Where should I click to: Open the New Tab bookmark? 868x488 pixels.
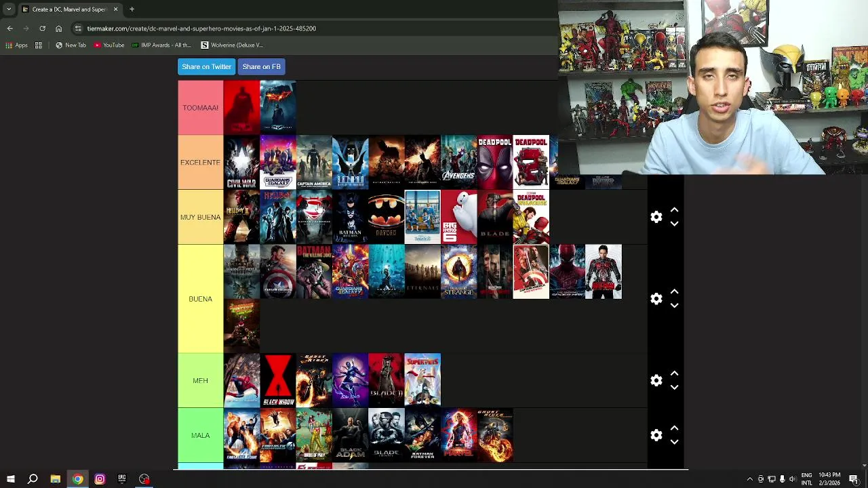(x=71, y=45)
